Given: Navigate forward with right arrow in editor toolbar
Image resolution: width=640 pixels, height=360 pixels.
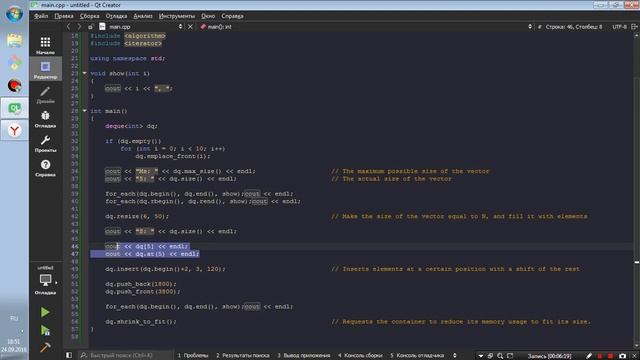Looking at the screenshot, I should pos(79,27).
